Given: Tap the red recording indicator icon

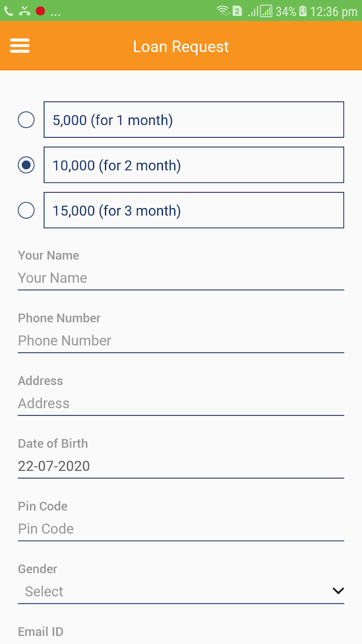Looking at the screenshot, I should coord(40,11).
